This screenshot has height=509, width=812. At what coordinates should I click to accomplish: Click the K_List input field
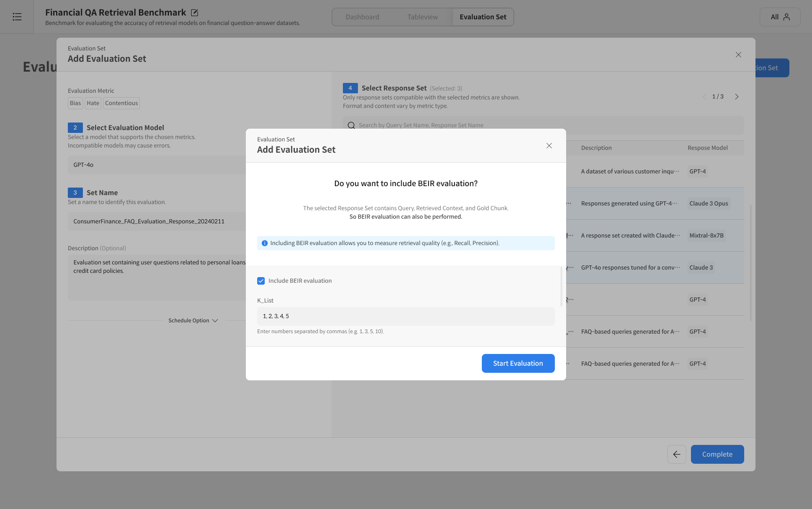[x=406, y=316]
